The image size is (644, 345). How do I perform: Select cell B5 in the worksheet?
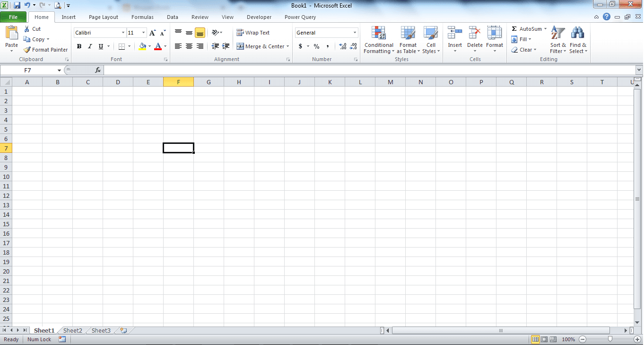tap(57, 129)
